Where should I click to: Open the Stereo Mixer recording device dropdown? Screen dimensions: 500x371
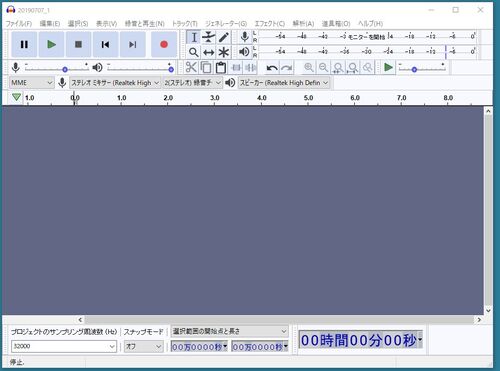[115, 83]
